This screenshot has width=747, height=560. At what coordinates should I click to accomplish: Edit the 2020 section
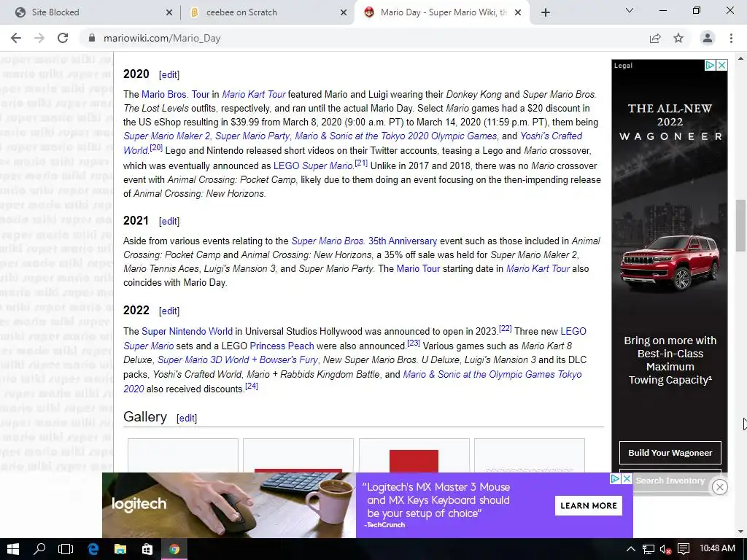tap(169, 75)
